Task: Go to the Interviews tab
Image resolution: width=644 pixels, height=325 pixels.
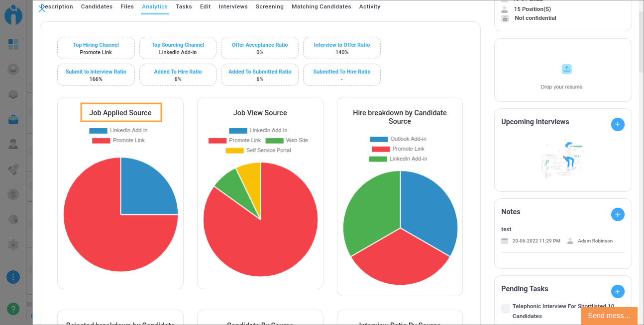Action: [233, 7]
